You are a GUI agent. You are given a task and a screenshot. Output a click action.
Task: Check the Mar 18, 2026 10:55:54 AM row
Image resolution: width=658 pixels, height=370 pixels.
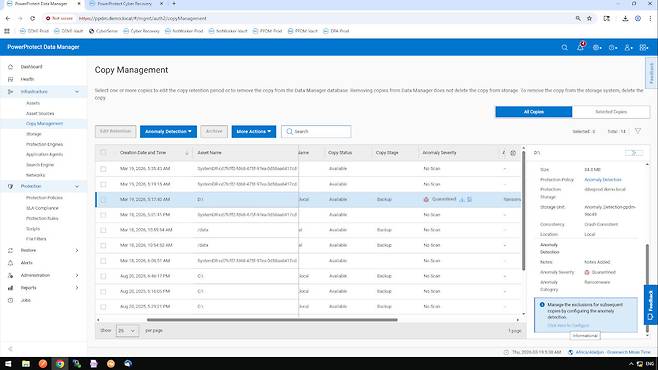point(103,230)
